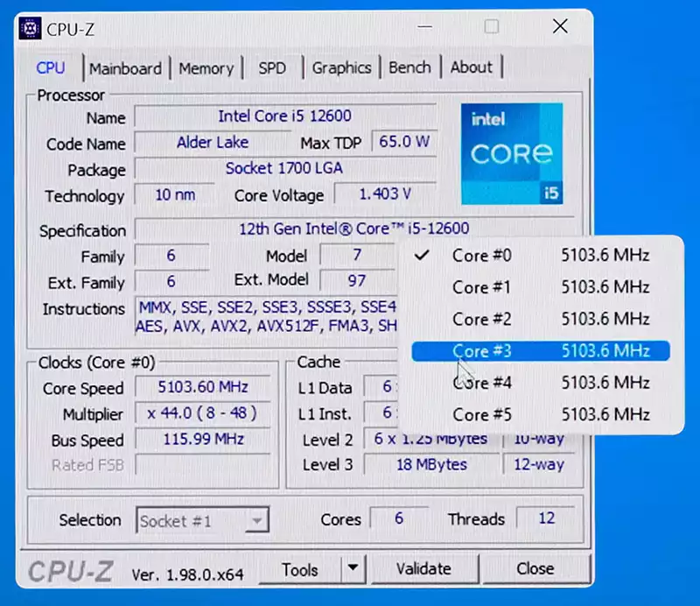Screen dimensions: 700x606
Task: Click the CPU-Z app icon in title bar
Action: pos(30,29)
